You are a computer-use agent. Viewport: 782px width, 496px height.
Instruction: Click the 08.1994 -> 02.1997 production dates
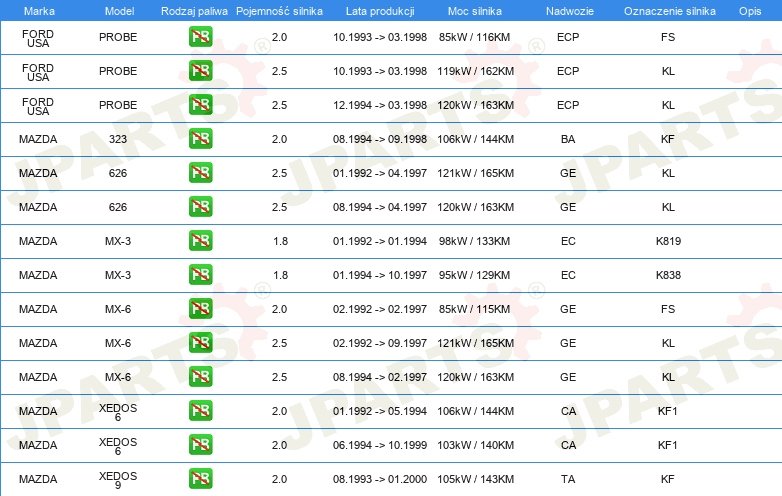[380, 377]
